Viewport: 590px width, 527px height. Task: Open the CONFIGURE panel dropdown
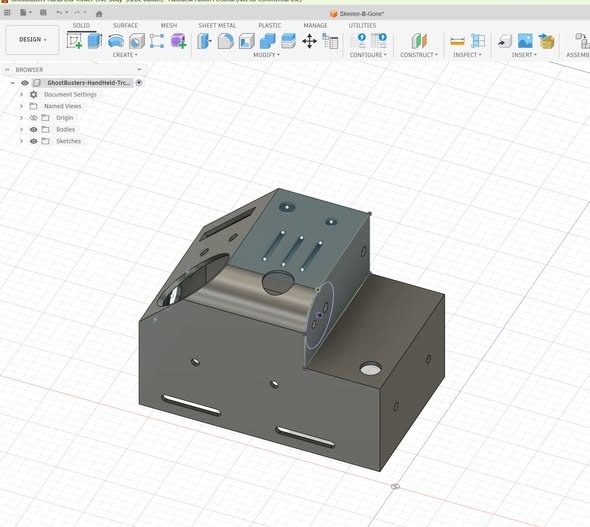coord(368,55)
